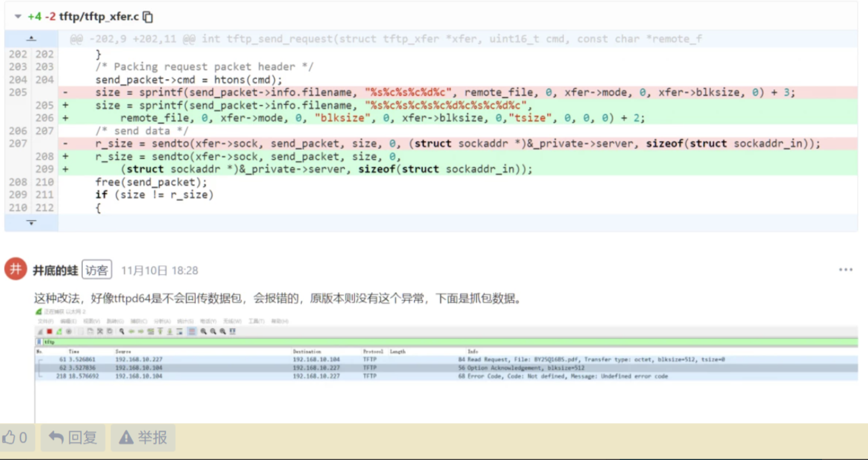This screenshot has height=460, width=868.
Task: Click the removed sprintf line with blksize
Action: (x=444, y=92)
